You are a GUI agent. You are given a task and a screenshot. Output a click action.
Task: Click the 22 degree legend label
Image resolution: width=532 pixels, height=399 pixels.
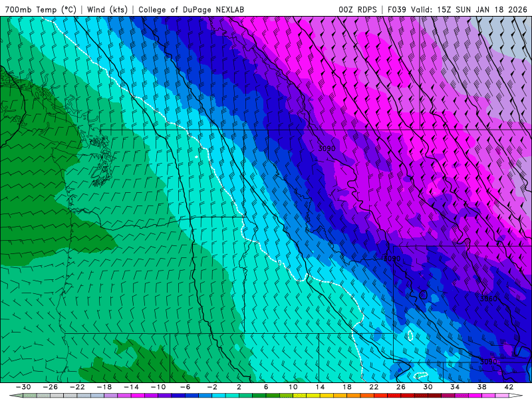pos(374,387)
